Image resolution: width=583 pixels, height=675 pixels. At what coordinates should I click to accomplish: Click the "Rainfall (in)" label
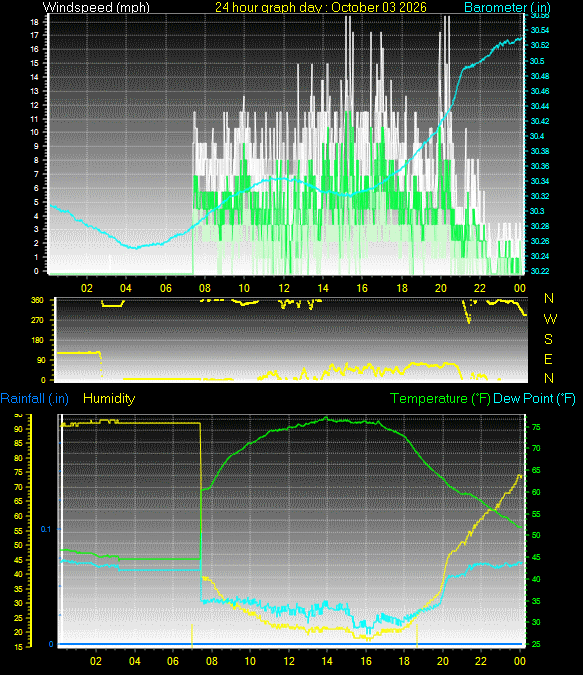[34, 399]
